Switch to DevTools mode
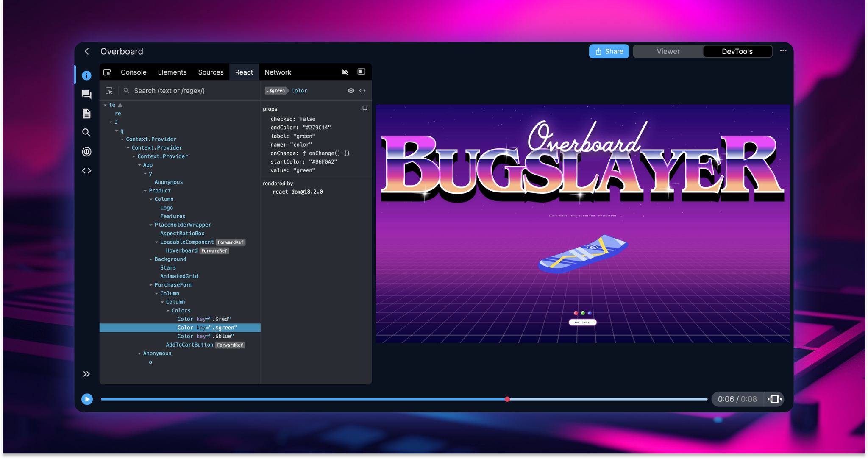The height and width of the screenshot is (459, 868). coord(737,51)
